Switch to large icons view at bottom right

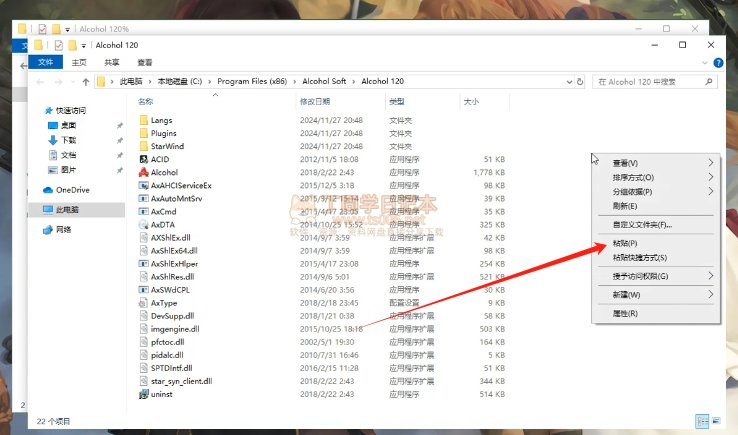[x=716, y=422]
